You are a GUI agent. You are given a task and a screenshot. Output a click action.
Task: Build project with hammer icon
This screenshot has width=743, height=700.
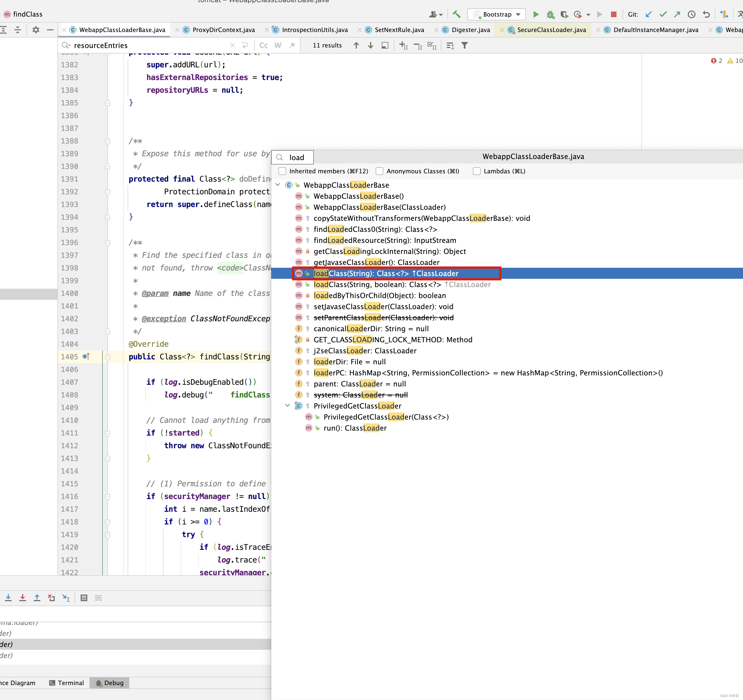456,15
